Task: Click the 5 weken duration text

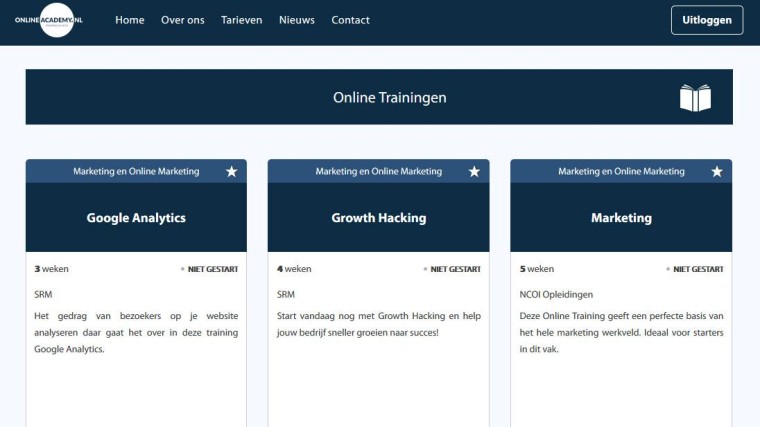Action: click(x=537, y=269)
